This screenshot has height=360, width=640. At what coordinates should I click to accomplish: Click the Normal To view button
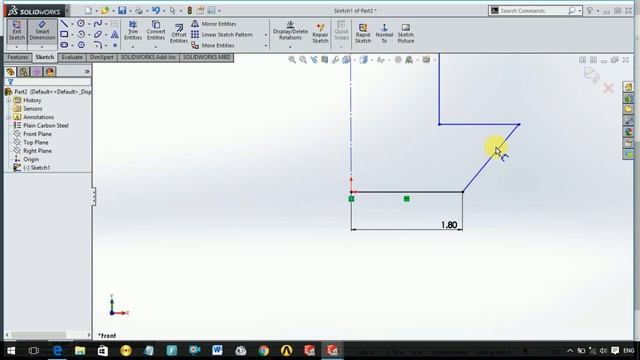[x=384, y=33]
